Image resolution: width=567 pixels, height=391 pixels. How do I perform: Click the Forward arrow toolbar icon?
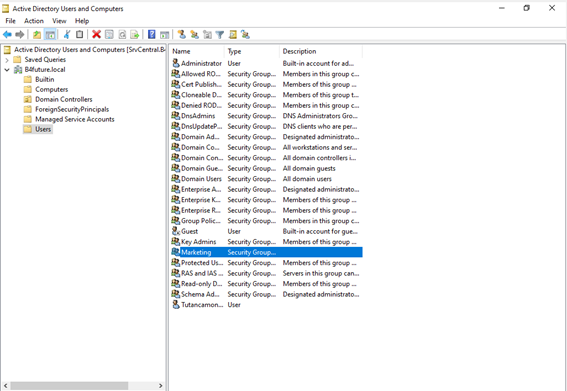[x=20, y=35]
